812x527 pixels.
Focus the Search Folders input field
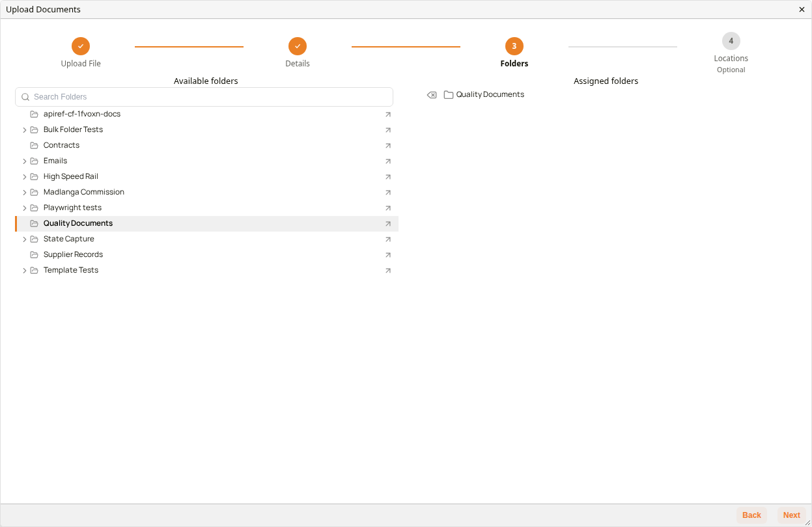(x=204, y=97)
